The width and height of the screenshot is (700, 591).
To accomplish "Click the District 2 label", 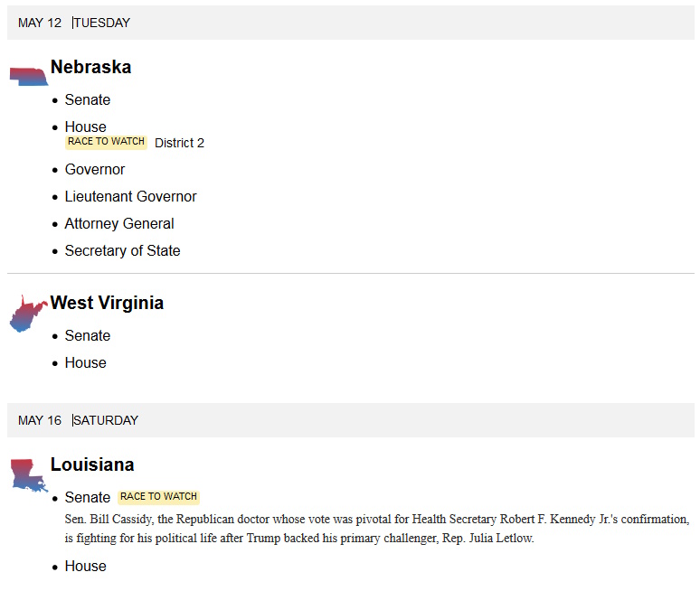I will point(179,143).
